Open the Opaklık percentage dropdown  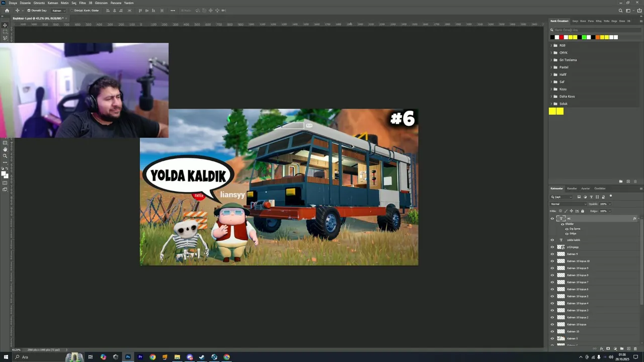(x=610, y=204)
